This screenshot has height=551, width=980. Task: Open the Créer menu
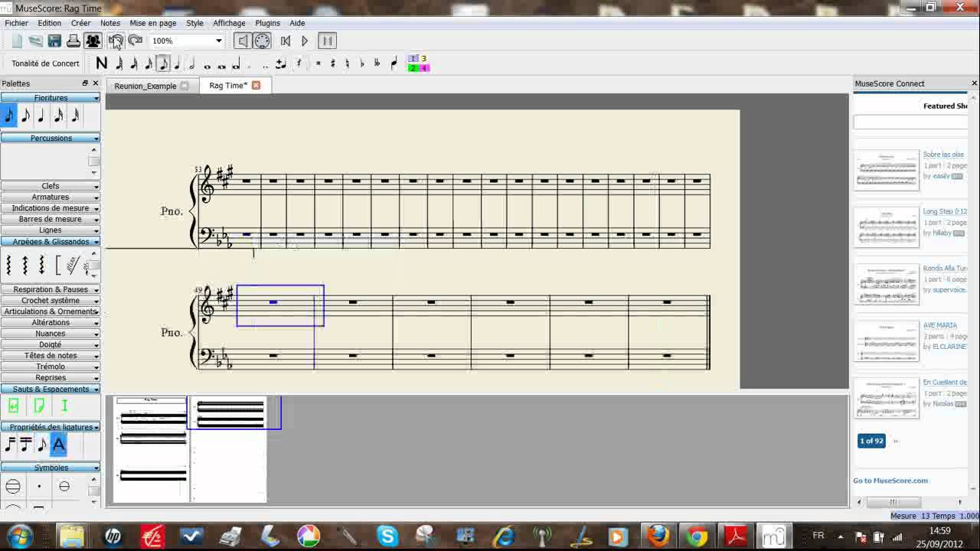click(80, 23)
